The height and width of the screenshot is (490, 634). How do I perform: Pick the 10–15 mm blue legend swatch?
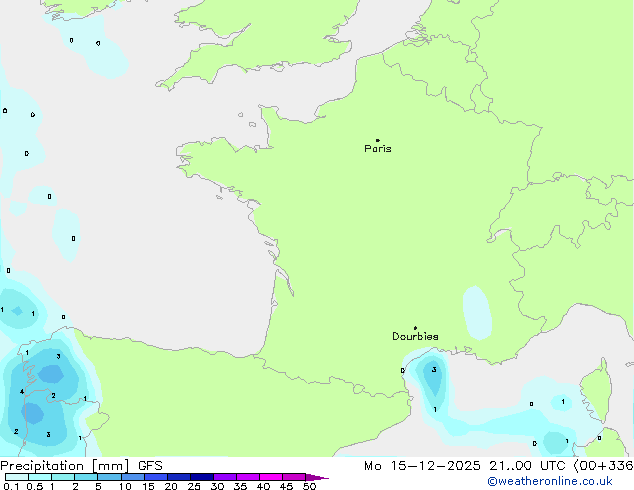[x=133, y=477]
